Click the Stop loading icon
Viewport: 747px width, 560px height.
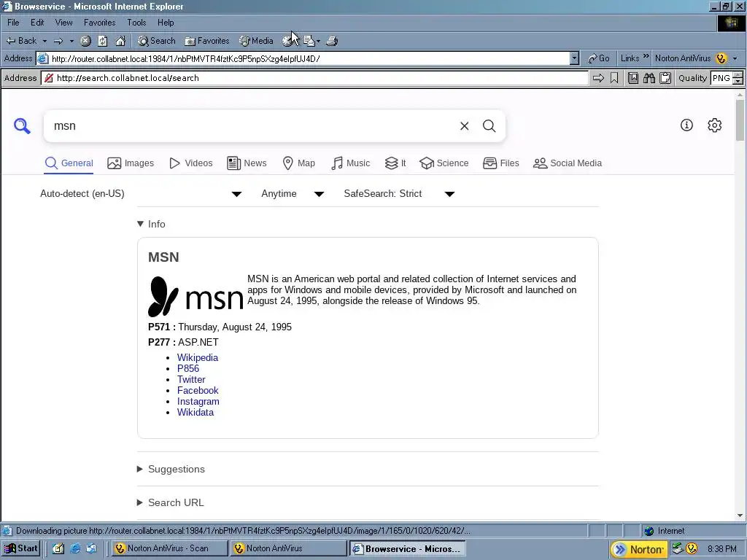click(85, 41)
